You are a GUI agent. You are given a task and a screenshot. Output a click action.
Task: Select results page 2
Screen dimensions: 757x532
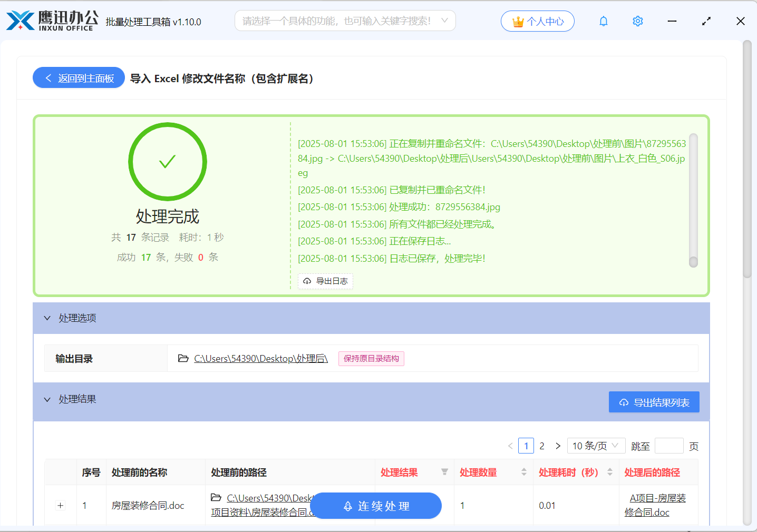542,446
